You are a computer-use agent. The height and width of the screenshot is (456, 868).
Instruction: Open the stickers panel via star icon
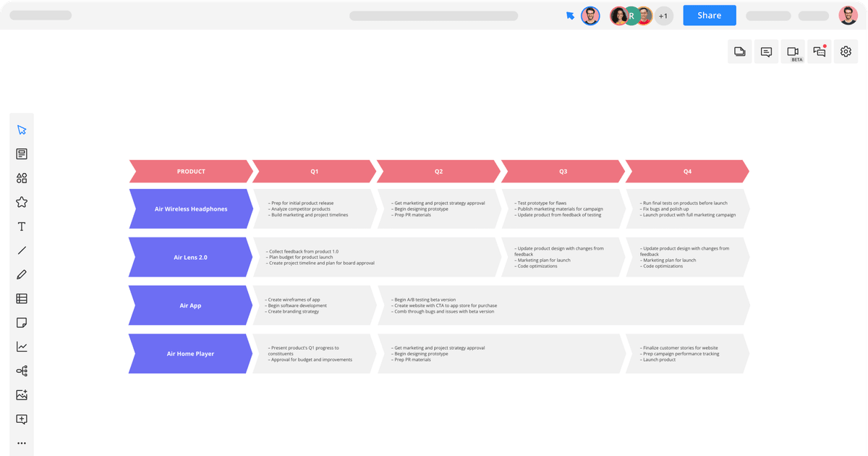[x=22, y=201]
